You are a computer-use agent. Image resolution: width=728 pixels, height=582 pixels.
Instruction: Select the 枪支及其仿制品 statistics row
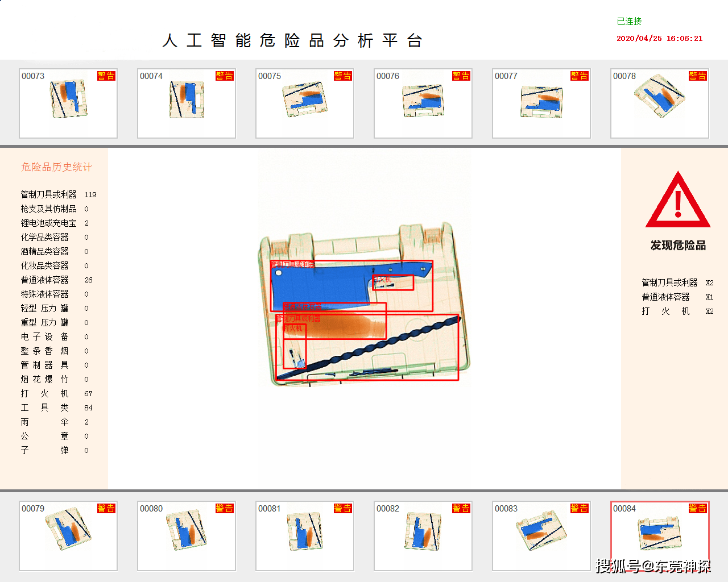pyautogui.click(x=55, y=209)
